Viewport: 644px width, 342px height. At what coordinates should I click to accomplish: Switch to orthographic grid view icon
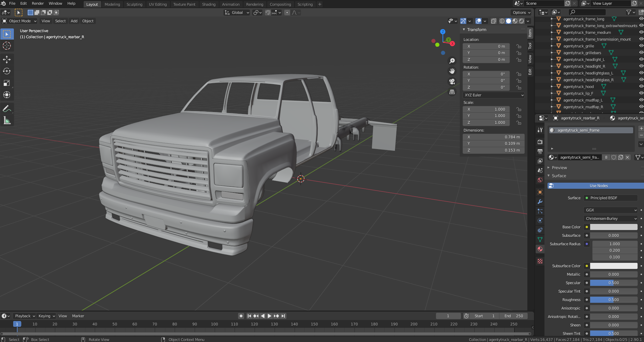pos(452,92)
